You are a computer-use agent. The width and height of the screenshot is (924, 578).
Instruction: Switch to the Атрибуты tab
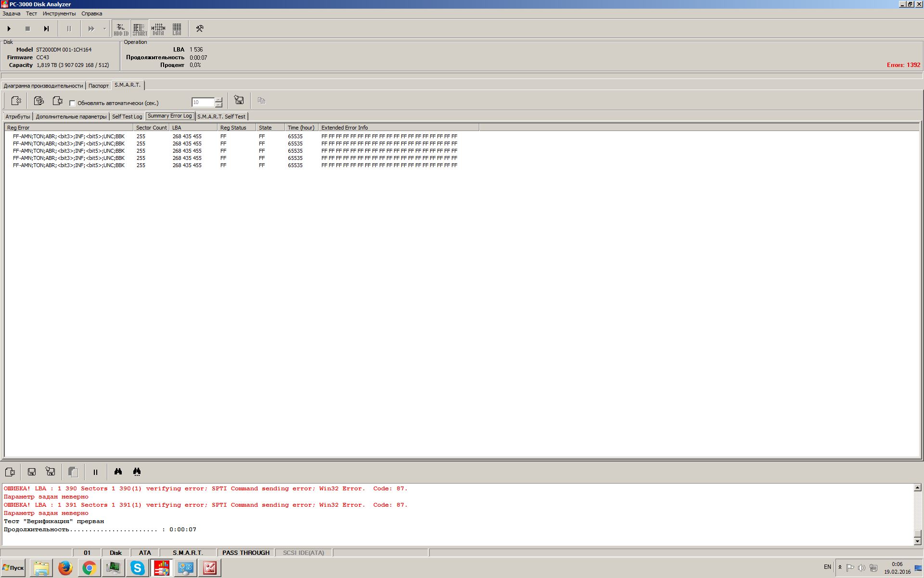tap(18, 117)
